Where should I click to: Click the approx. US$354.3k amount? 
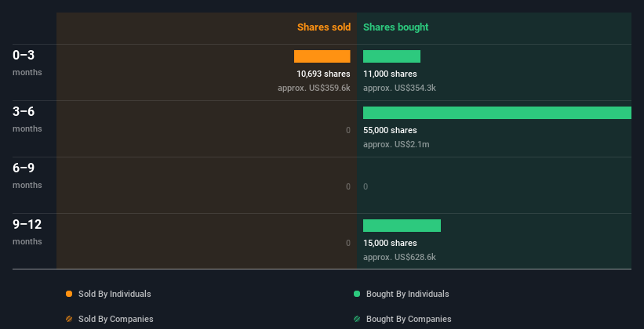399,89
